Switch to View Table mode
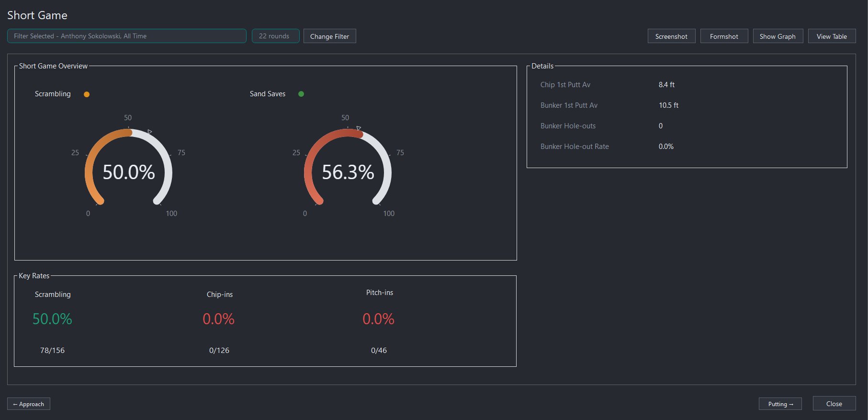Screen dimensions: 868x420 (x=832, y=36)
